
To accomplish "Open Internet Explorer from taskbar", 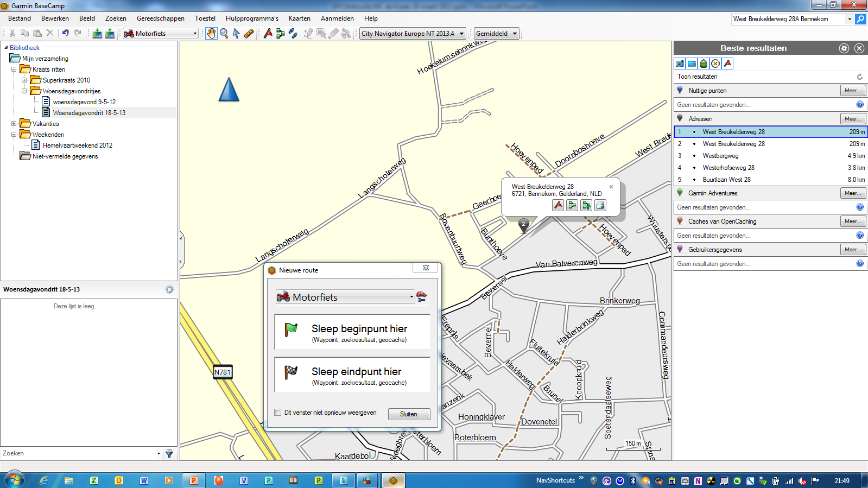I will click(x=44, y=480).
